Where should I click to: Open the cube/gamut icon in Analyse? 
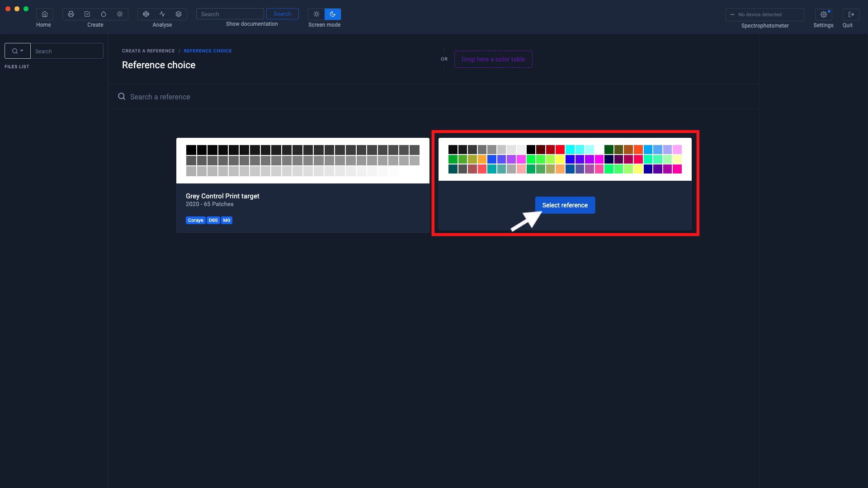point(146,14)
